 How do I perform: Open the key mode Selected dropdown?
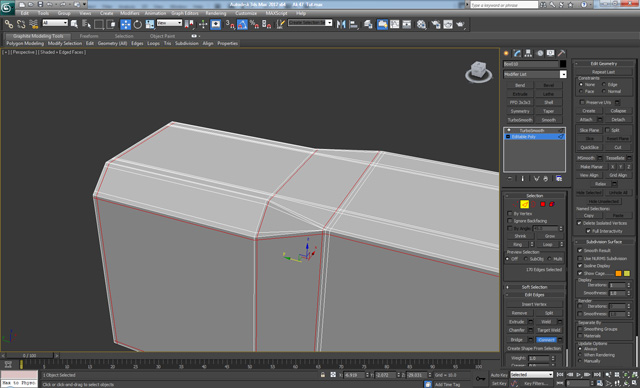[x=531, y=375]
